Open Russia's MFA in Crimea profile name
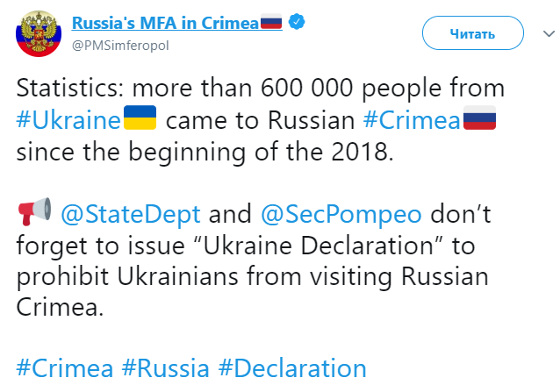 coord(164,22)
